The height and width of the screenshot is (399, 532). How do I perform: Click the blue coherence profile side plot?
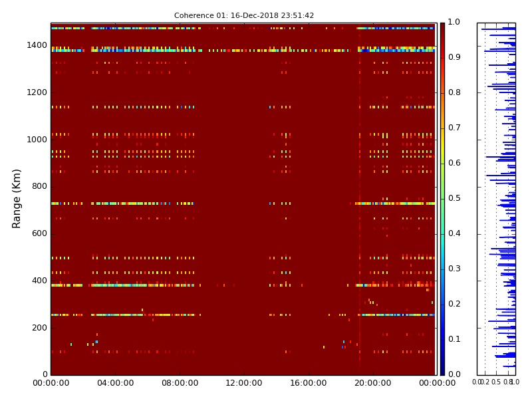496,199
